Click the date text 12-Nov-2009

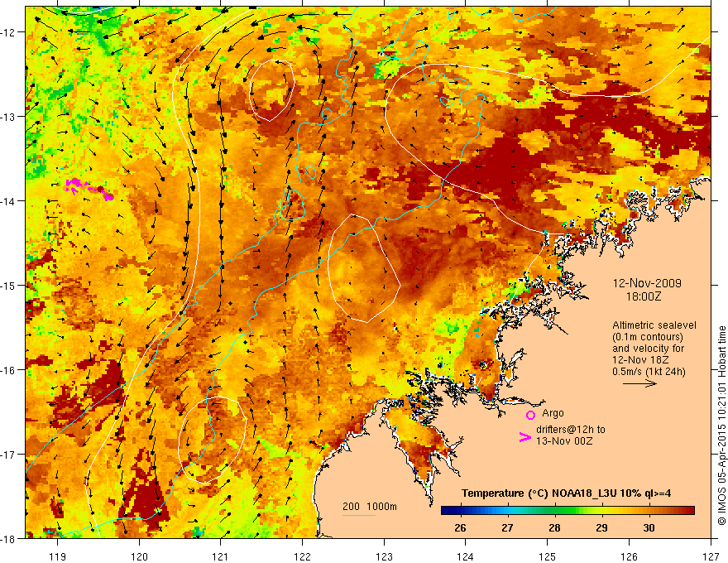click(x=647, y=283)
